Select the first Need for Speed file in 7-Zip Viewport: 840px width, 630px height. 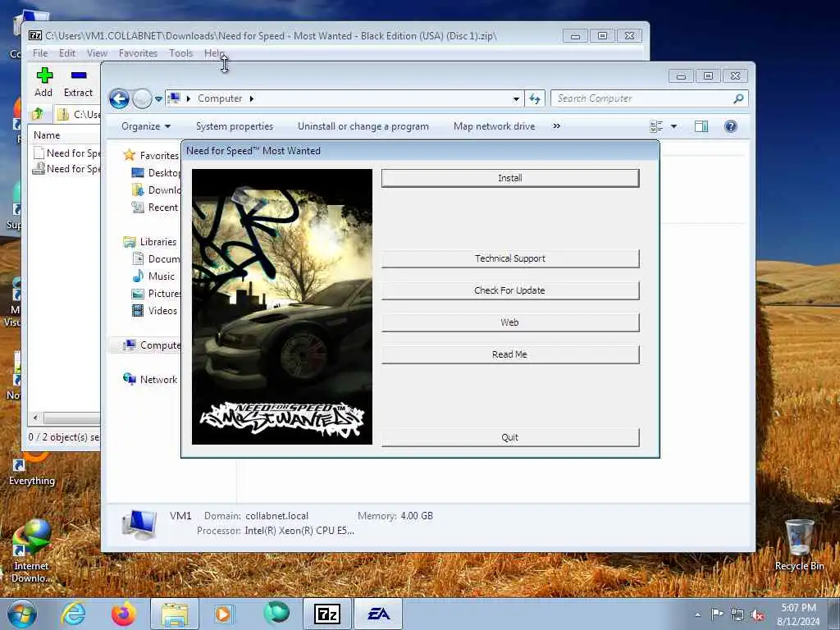(x=67, y=153)
